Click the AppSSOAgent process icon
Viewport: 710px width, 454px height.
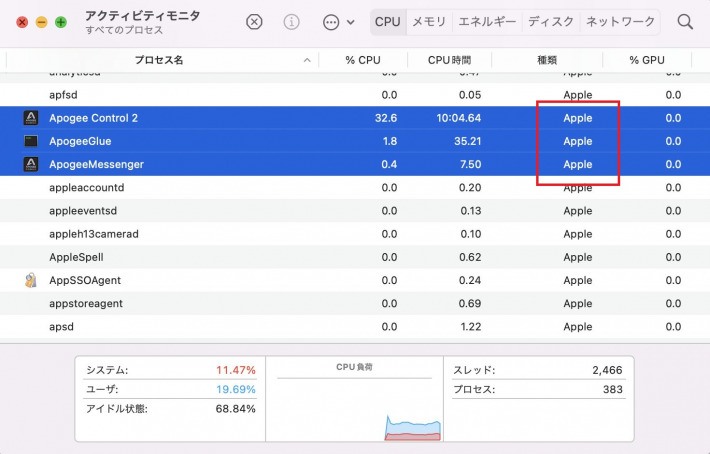(x=31, y=280)
